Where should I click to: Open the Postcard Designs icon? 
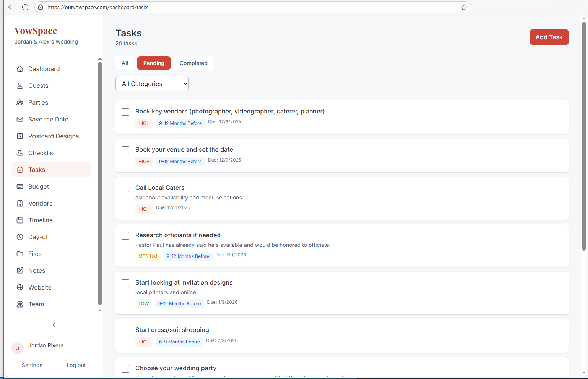(19, 136)
